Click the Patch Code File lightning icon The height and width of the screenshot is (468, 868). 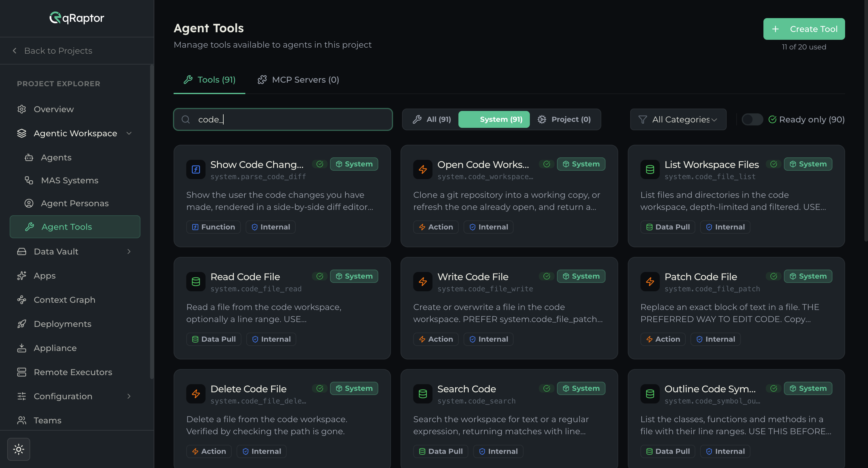point(650,282)
